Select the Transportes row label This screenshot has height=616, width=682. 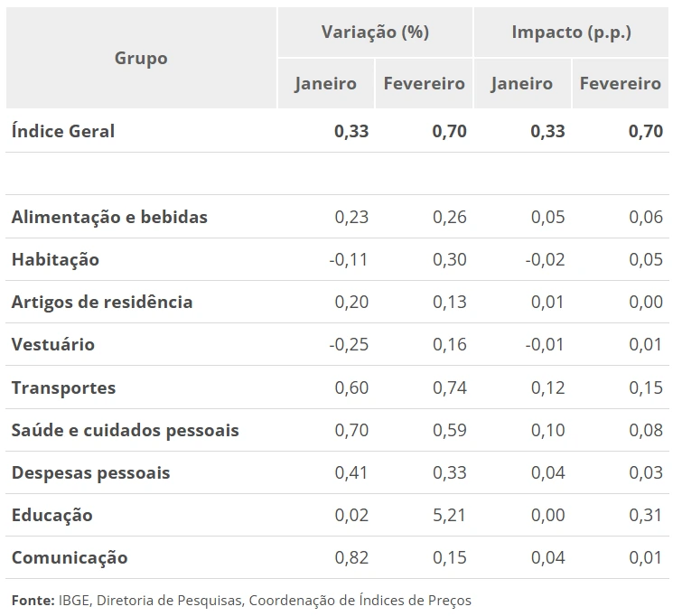tap(63, 387)
